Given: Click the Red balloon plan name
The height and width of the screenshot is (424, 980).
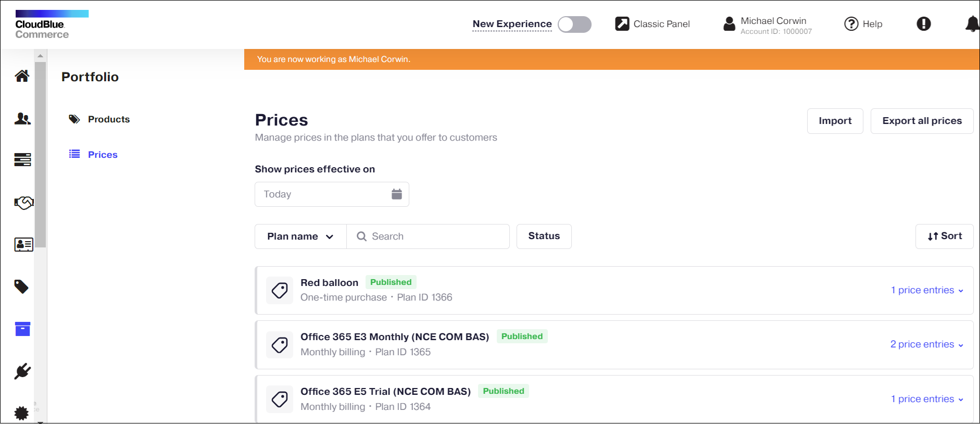Looking at the screenshot, I should pyautogui.click(x=329, y=283).
